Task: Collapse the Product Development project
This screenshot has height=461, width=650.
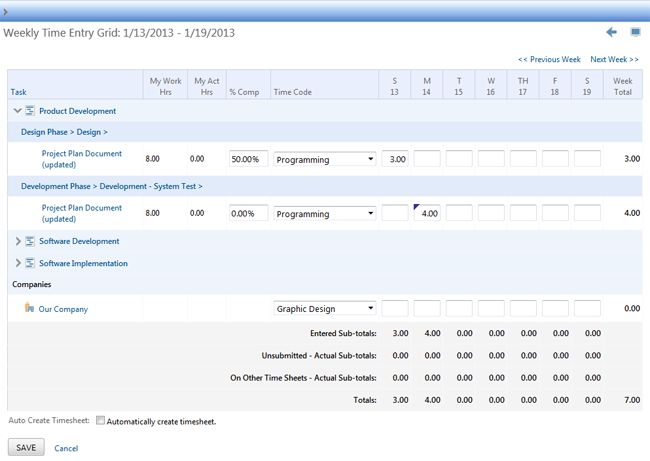Action: [x=17, y=111]
